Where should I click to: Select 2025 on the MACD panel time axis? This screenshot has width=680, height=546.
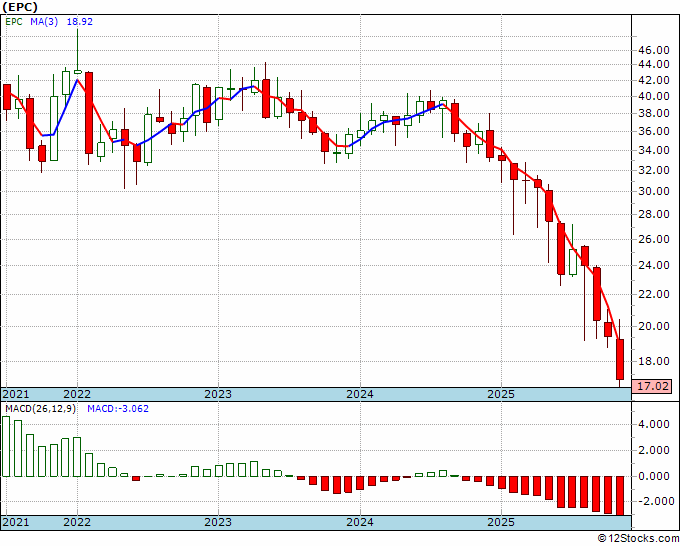click(501, 522)
